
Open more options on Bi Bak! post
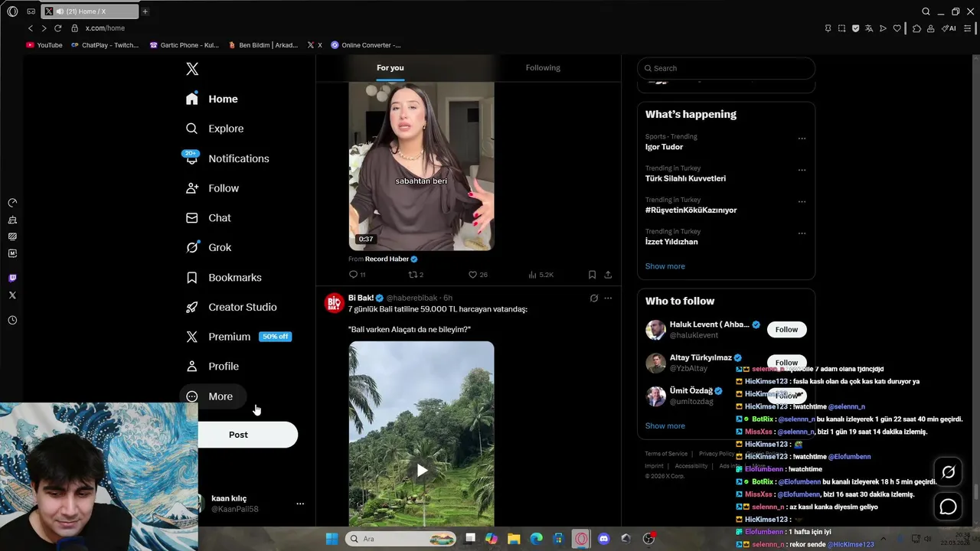point(608,298)
